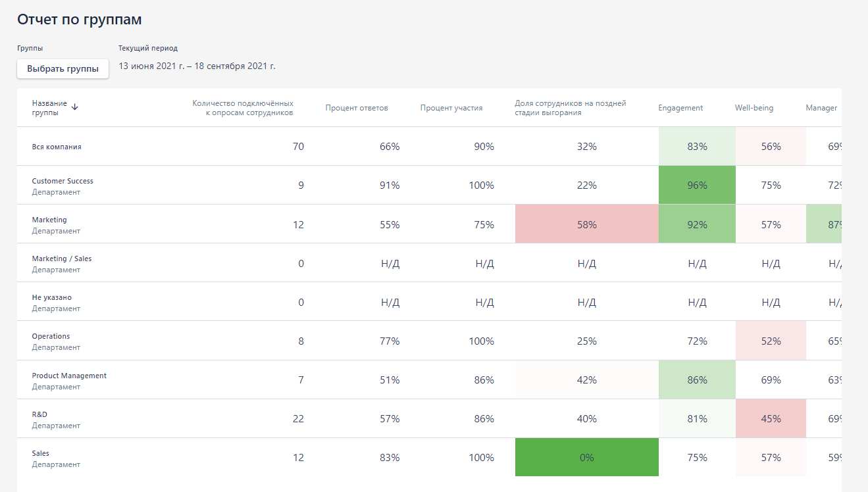Click the 81% Engagement cell for R&D
The width and height of the screenshot is (868, 492).
[697, 418]
